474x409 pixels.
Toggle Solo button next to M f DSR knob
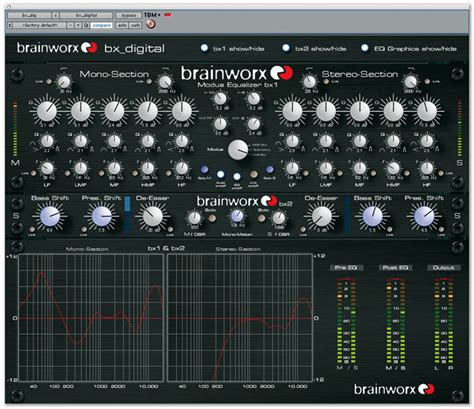pos(211,218)
